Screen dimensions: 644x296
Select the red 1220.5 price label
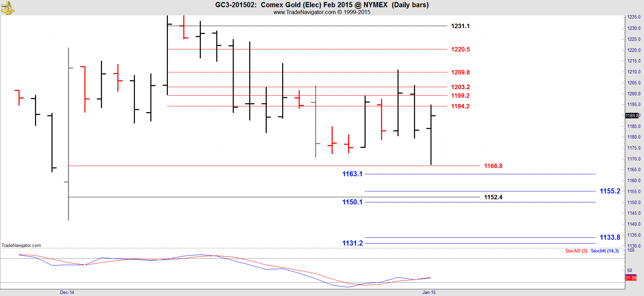460,49
